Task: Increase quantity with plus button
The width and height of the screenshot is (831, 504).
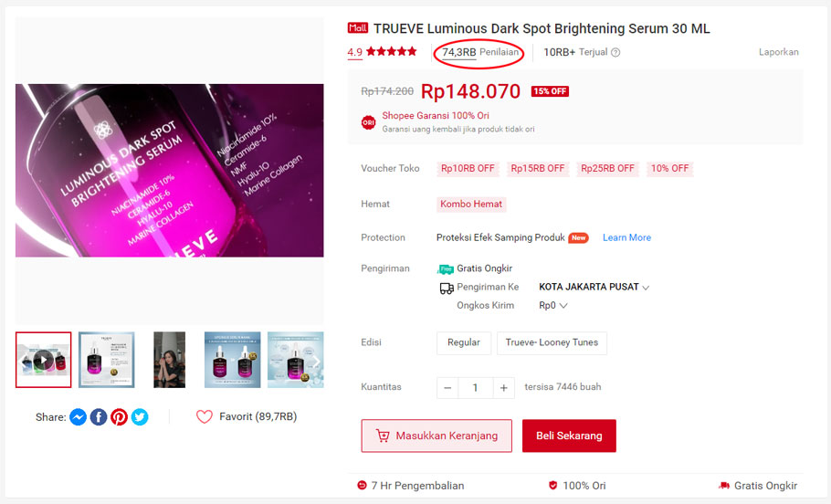Action: point(503,388)
